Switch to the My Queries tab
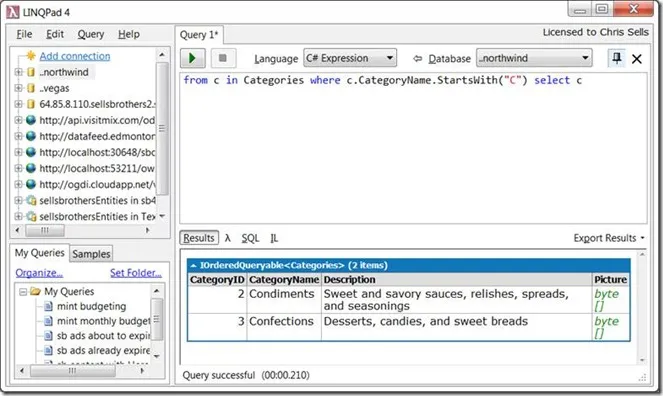This screenshot has width=663, height=396. coord(40,253)
